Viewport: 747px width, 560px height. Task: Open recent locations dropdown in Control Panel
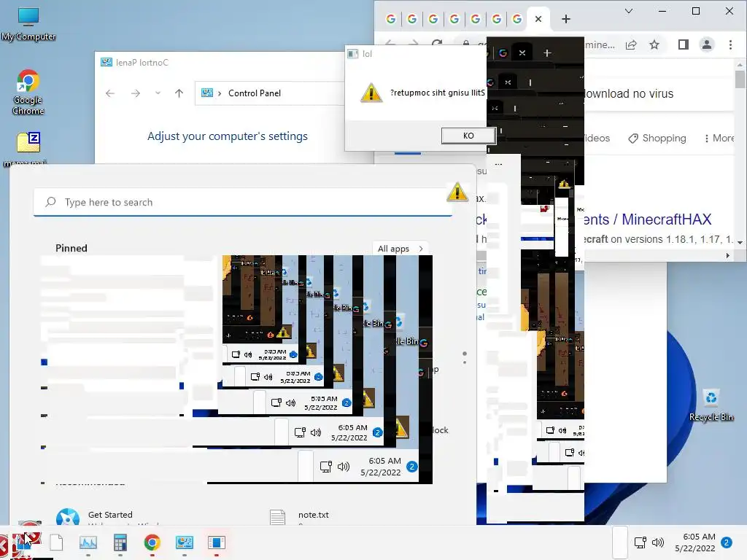click(158, 93)
